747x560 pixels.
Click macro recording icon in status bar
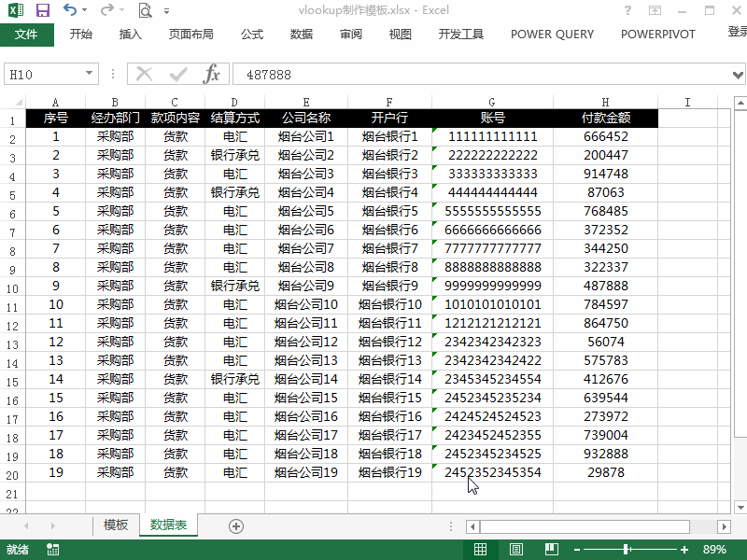click(53, 550)
